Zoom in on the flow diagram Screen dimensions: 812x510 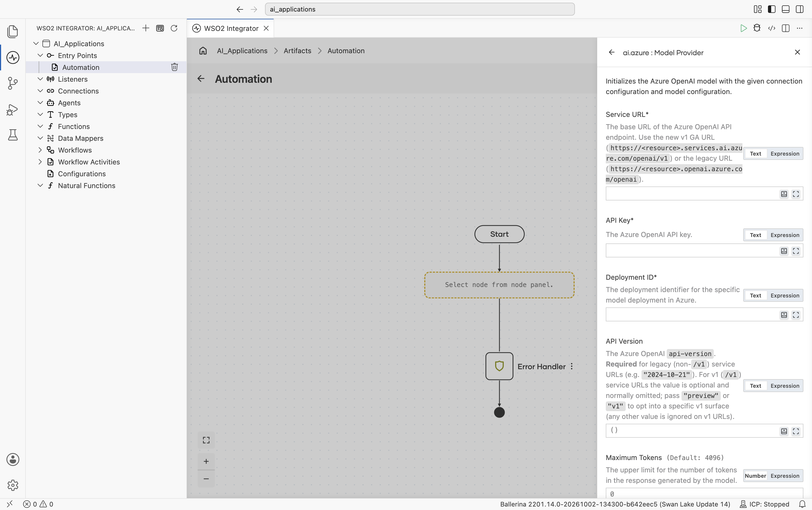pyautogui.click(x=206, y=461)
